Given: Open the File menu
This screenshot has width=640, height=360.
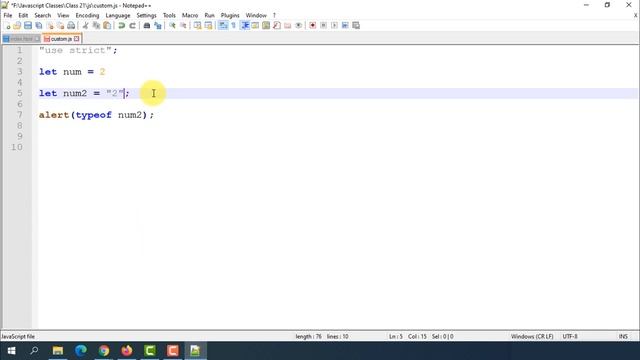Looking at the screenshot, I should point(8,16).
